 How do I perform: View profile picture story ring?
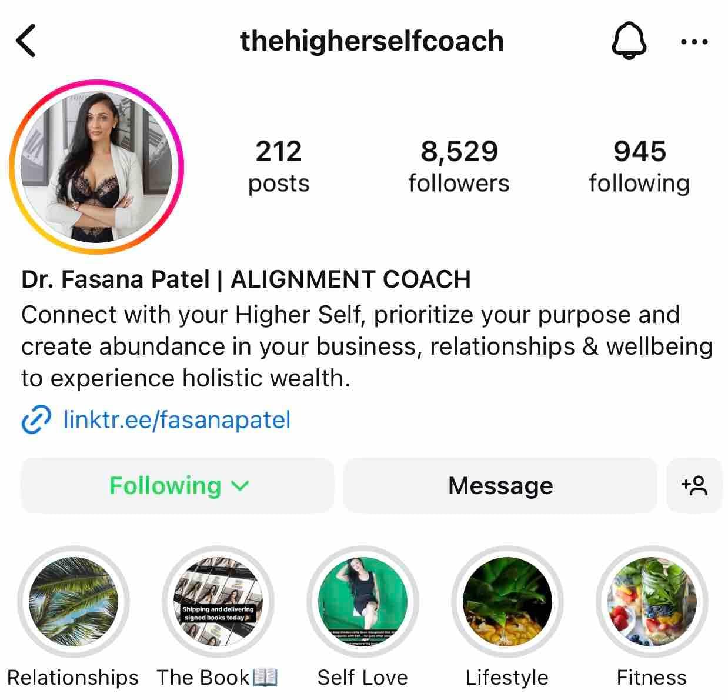(96, 166)
